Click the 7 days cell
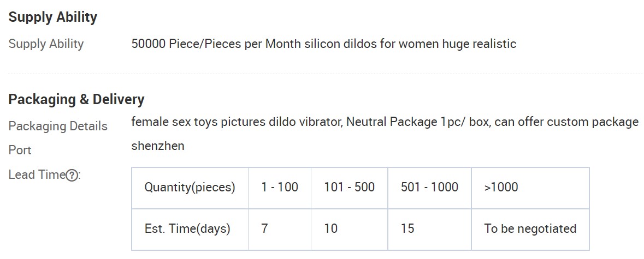 (x=280, y=229)
